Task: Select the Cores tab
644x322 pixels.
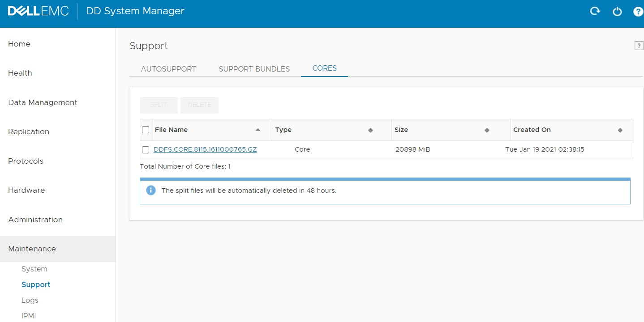Action: click(x=324, y=68)
